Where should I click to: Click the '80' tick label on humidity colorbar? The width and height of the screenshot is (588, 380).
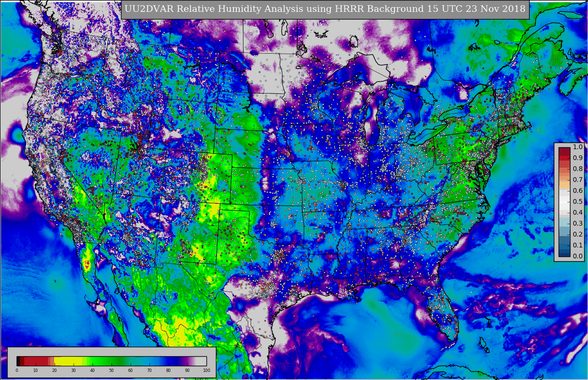pyautogui.click(x=168, y=370)
